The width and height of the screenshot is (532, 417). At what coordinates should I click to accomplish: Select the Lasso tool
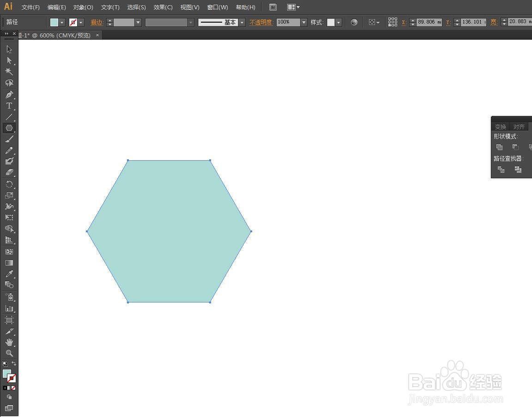point(9,83)
